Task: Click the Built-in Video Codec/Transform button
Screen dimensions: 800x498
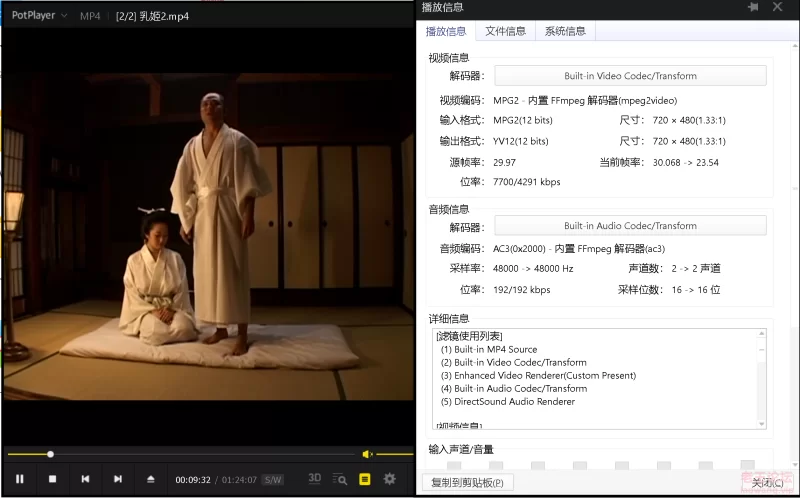Action: click(630, 76)
